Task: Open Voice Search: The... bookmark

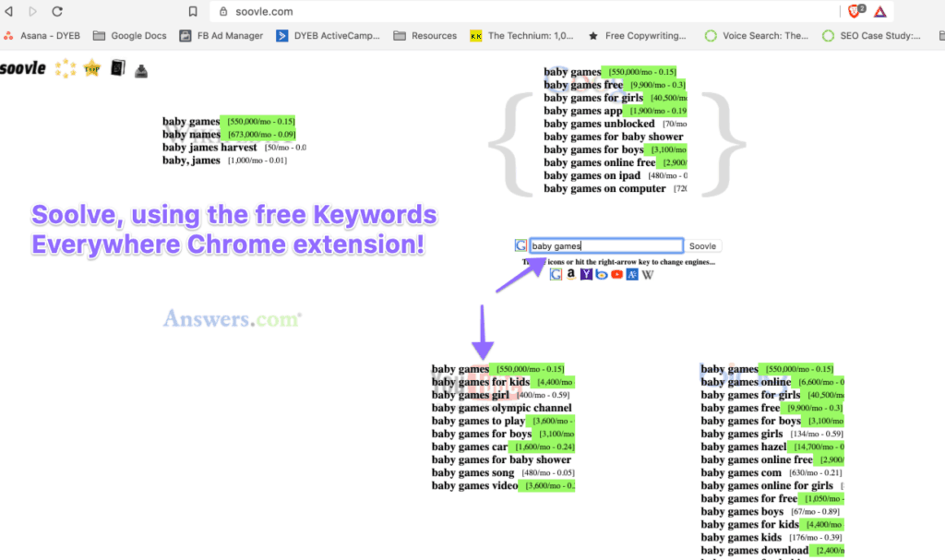Action: coord(757,36)
